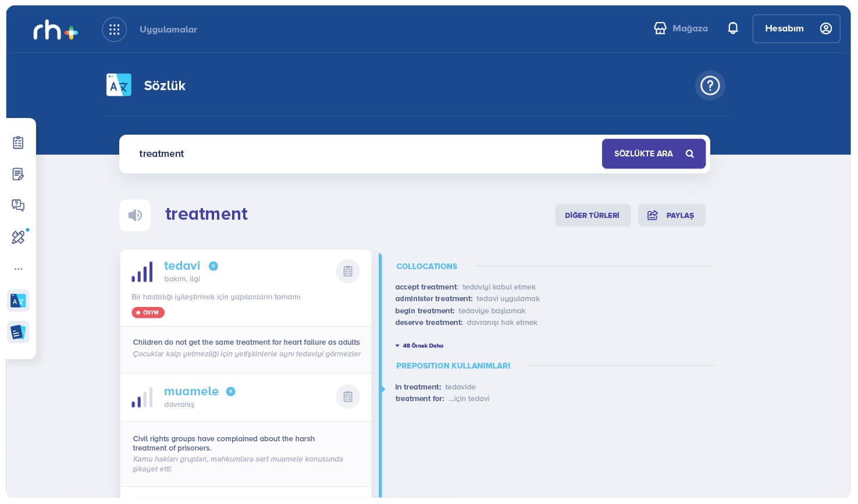The image size is (858, 504).
Task: Open the help question mark icon
Action: pyautogui.click(x=710, y=86)
